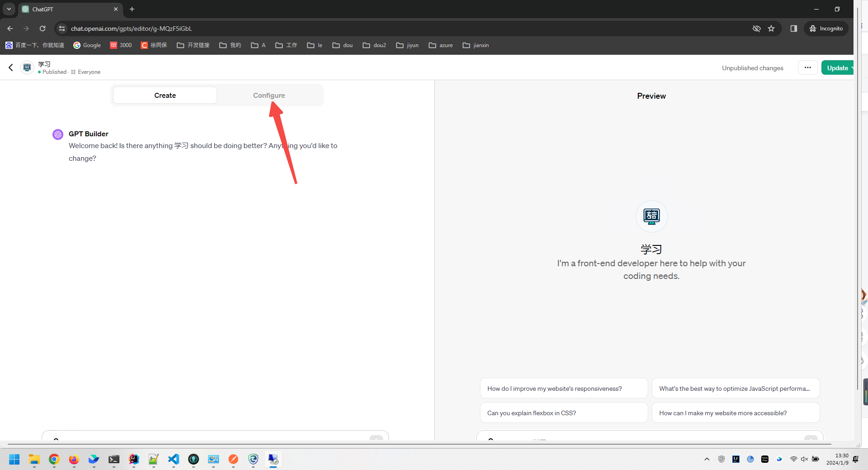Open the browser side panel icon

pos(793,29)
